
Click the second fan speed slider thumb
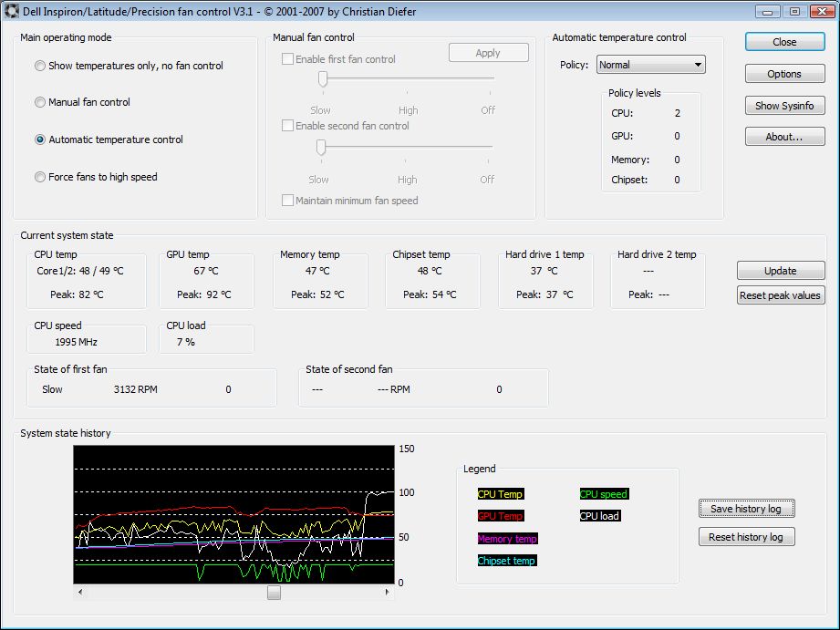321,147
